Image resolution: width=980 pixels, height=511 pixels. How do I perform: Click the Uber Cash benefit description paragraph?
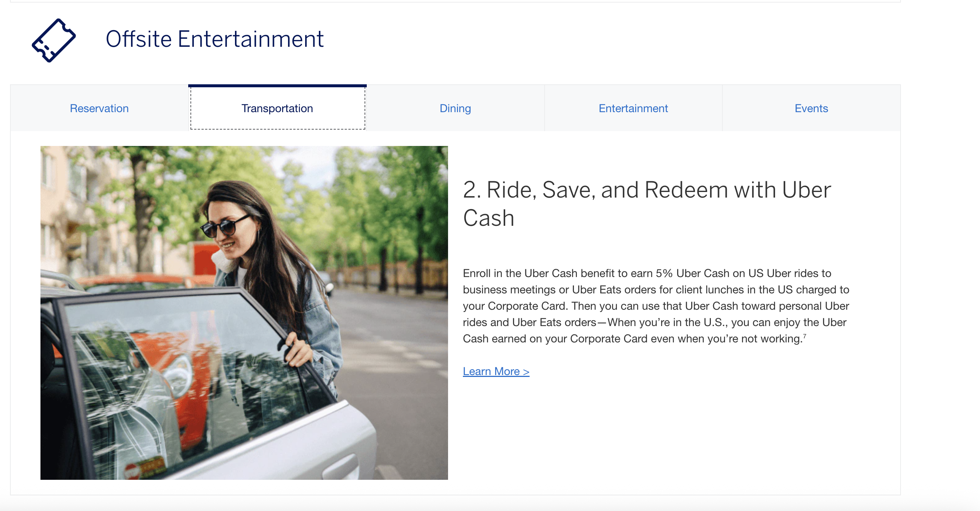point(656,306)
